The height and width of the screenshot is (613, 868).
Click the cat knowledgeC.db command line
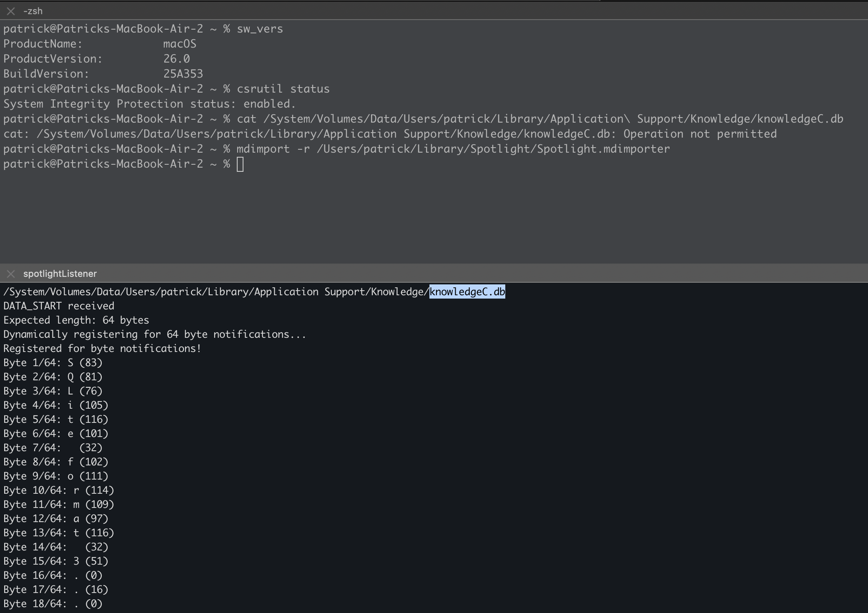(x=540, y=119)
